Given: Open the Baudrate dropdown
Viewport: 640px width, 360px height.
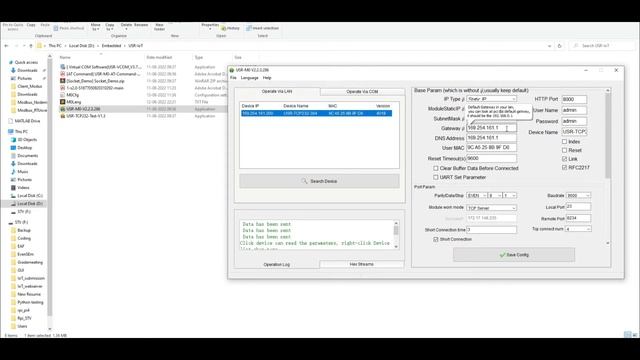Looking at the screenshot, I should pos(578,196).
